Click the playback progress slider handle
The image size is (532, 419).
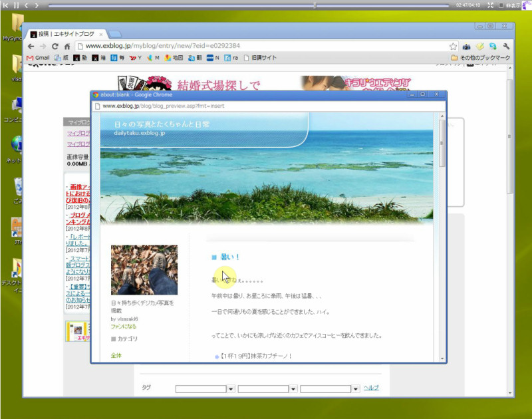tap(315, 5)
